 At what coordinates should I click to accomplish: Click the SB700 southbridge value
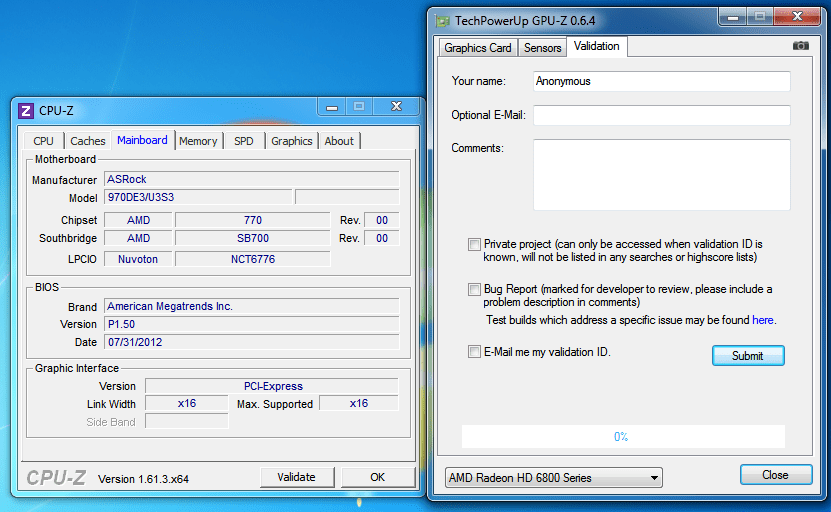coord(253,238)
